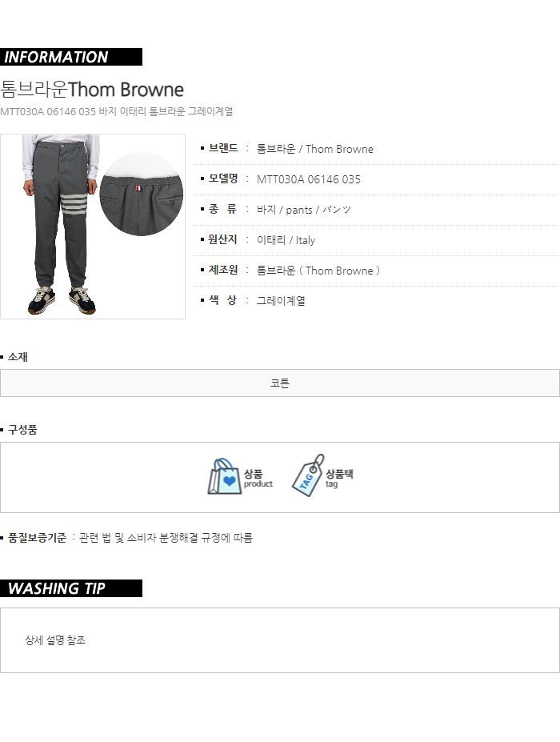Click the WASHING TIP header banner
The width and height of the screenshot is (560, 742).
[71, 588]
